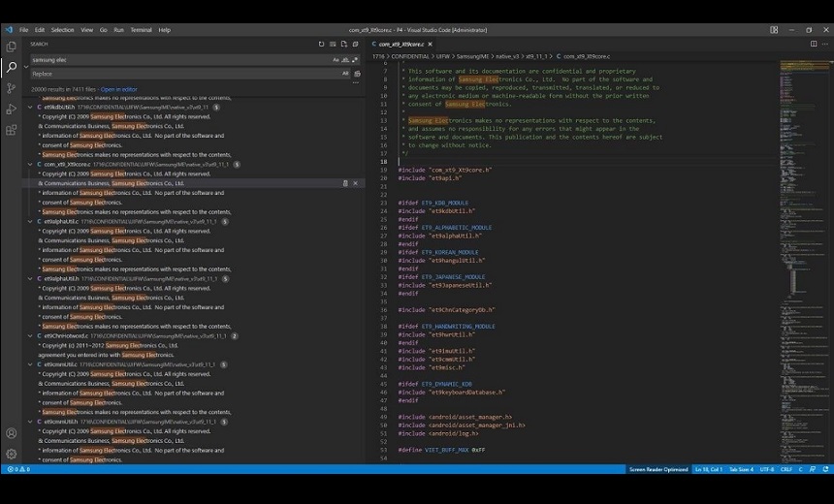Click line 19 include com_xt9_Xt9core.h
This screenshot has width=834, height=504.
445,171
